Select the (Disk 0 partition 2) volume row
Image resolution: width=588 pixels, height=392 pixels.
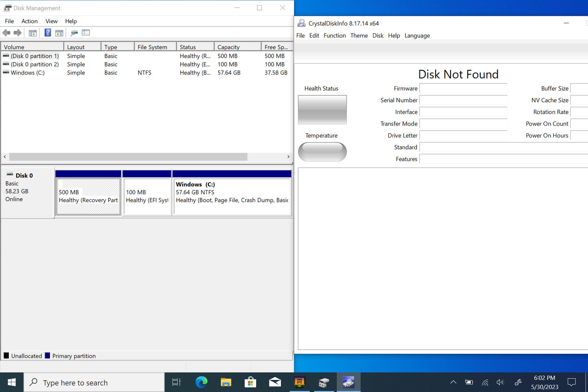[x=147, y=64]
